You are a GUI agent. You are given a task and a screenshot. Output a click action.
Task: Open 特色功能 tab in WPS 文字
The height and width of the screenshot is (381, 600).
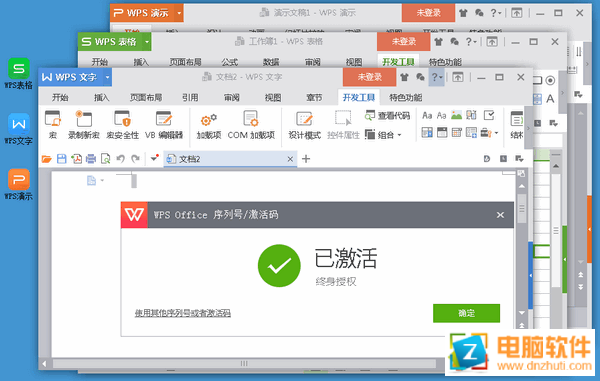tap(406, 98)
